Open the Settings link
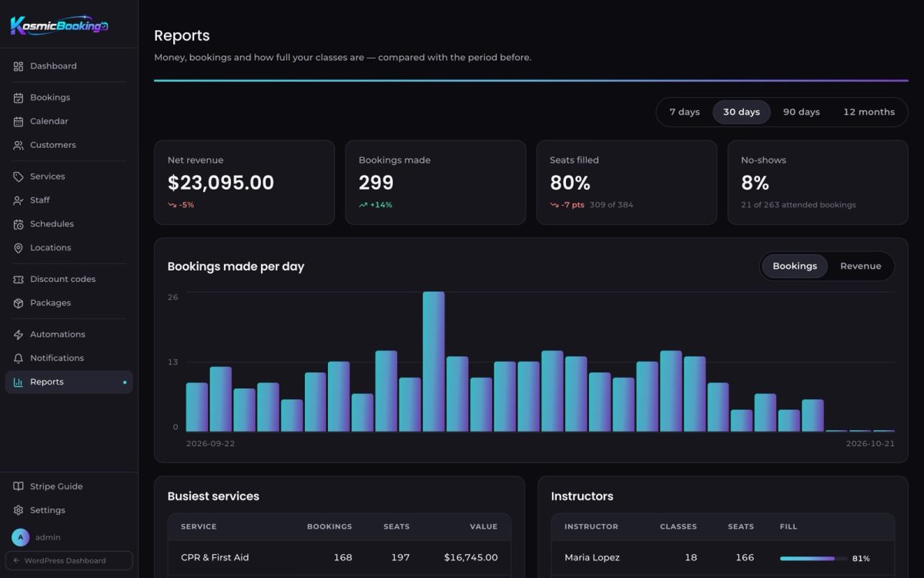 point(69,510)
